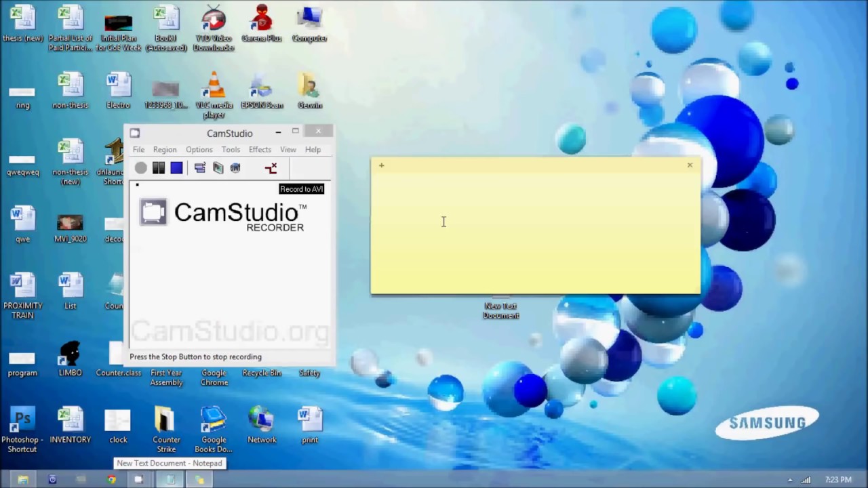Screen dimensions: 868x488
Task: Show hidden icons in system tray
Action: click(x=790, y=480)
